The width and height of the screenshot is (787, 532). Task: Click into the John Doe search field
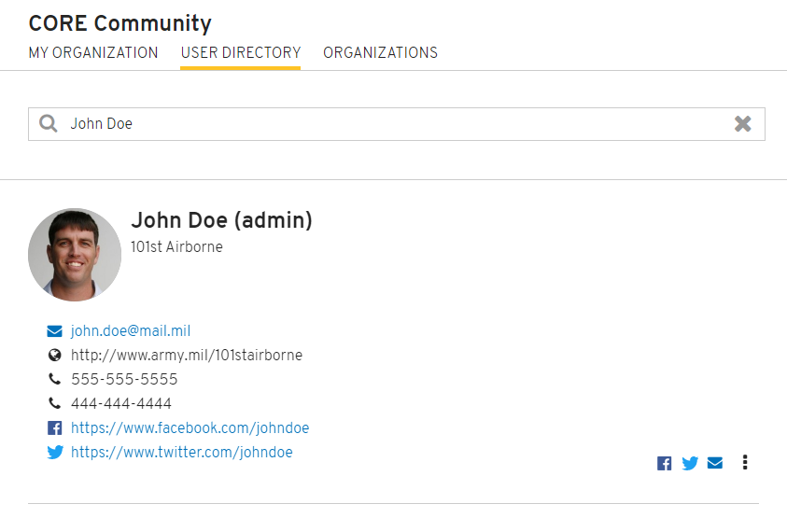(397, 124)
